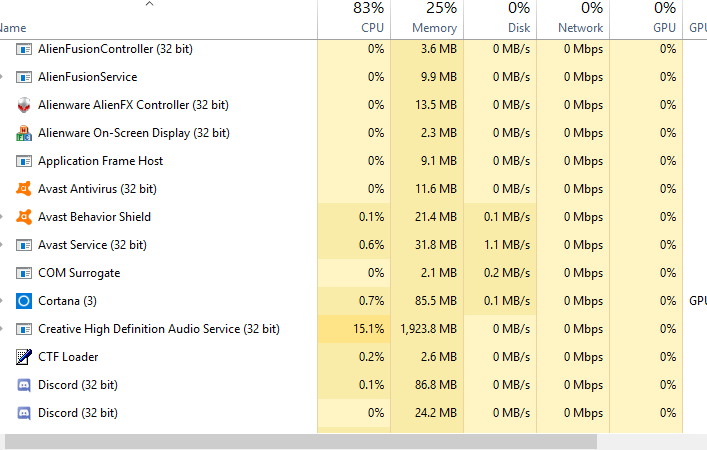Click the Avast Service process icon
The width and height of the screenshot is (707, 450).
coord(24,245)
